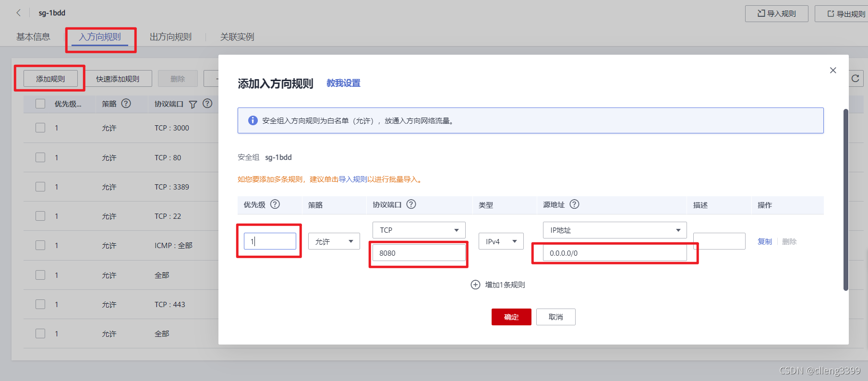Screen dimensions: 868x381
Task: Check the TCP : 3389 rule row
Action: point(40,187)
